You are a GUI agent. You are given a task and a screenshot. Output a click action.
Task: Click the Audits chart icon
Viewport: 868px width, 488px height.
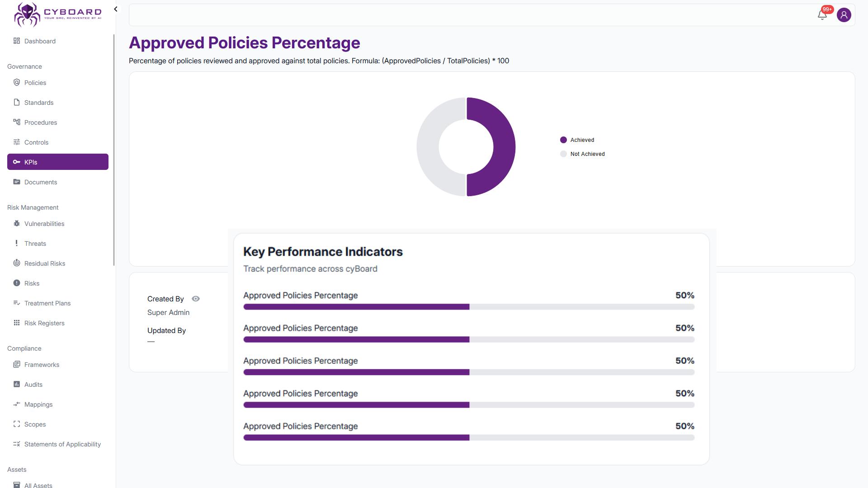[x=17, y=385]
